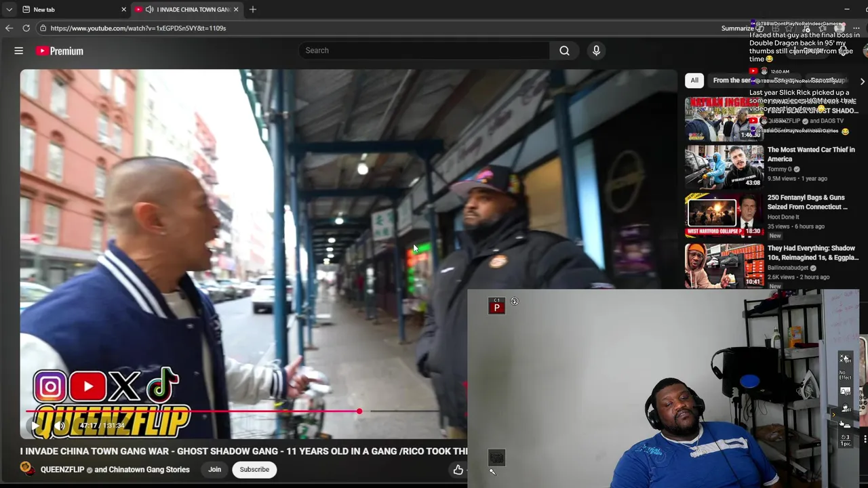This screenshot has width=868, height=488.
Task: Click the search magnifier button
Action: pos(564,50)
